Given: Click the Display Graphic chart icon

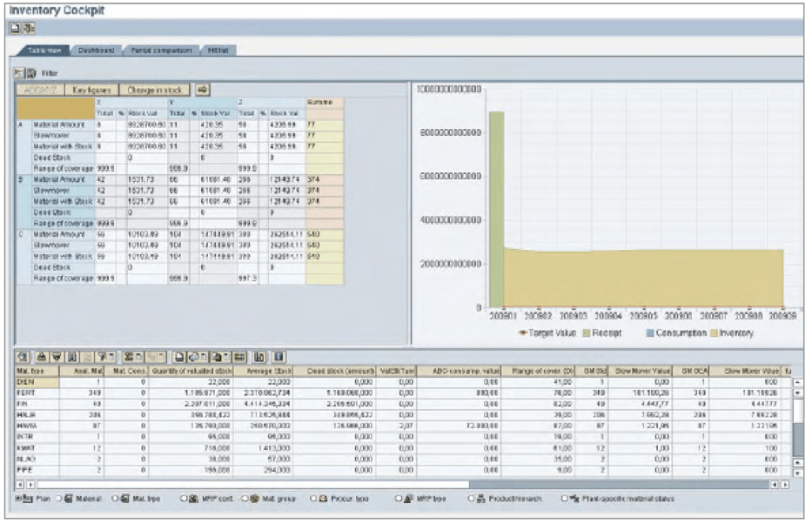Looking at the screenshot, I should tap(259, 357).
